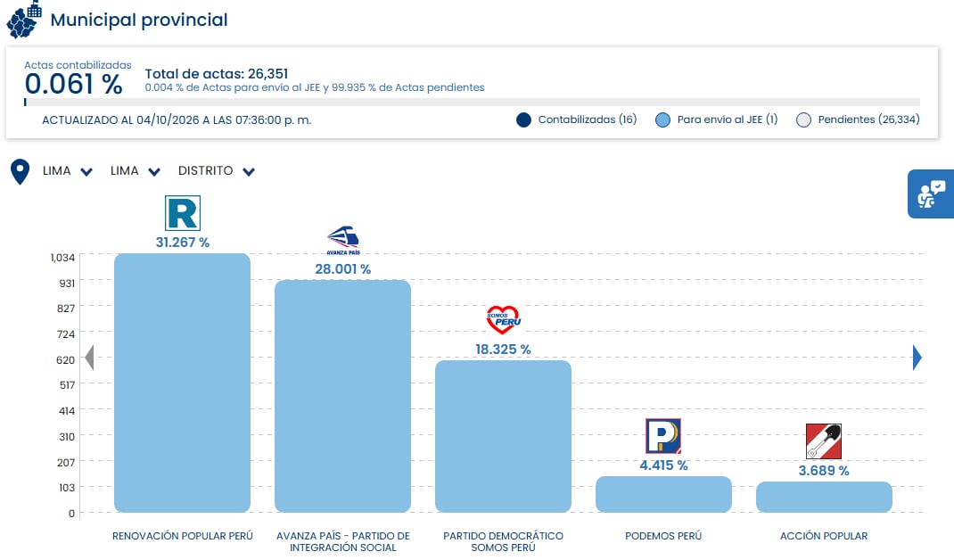Click the 18.325 % percentage label
The width and height of the screenshot is (954, 560).
pos(503,350)
